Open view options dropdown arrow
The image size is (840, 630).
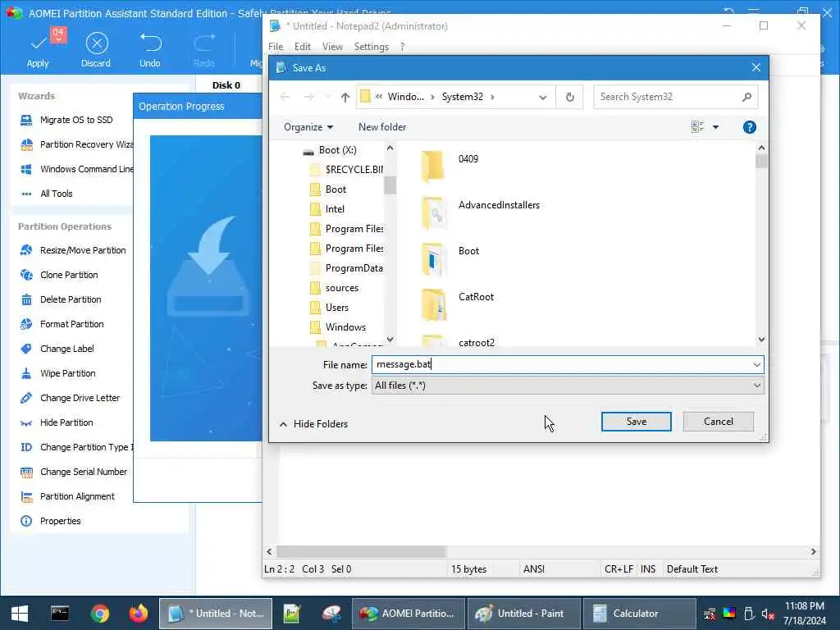715,127
